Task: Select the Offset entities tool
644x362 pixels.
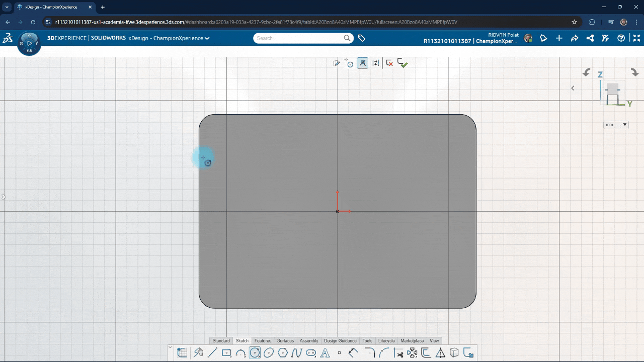Action: [x=426, y=353]
